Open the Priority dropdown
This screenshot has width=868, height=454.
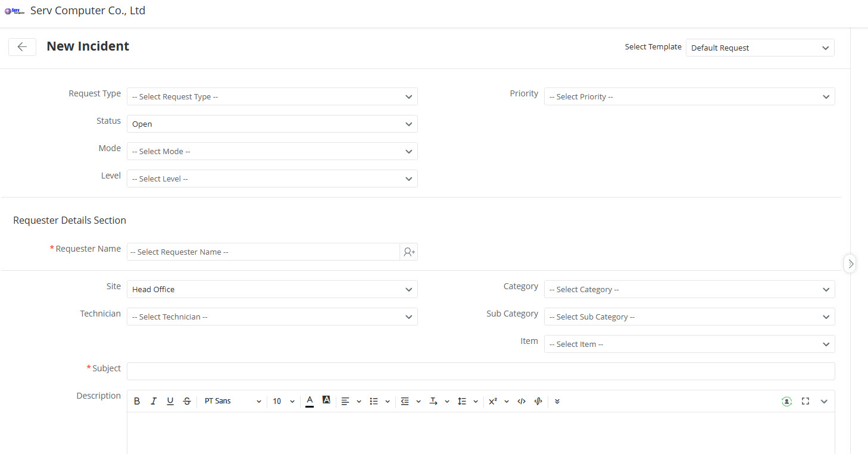689,96
